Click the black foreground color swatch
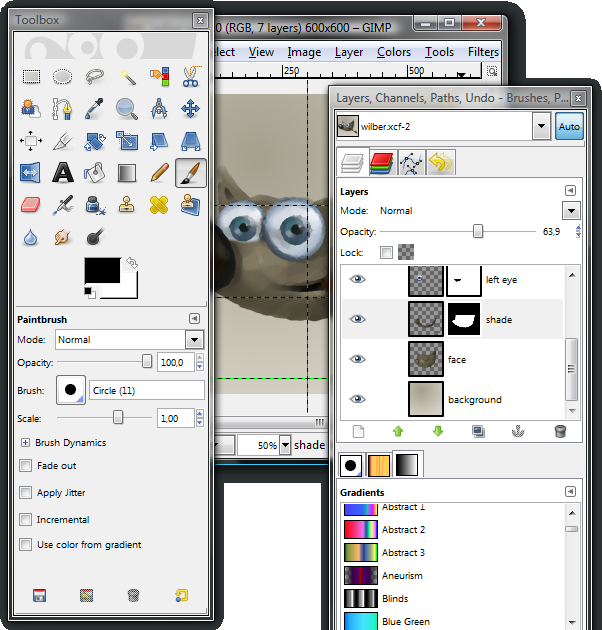602x630 pixels. tap(102, 270)
